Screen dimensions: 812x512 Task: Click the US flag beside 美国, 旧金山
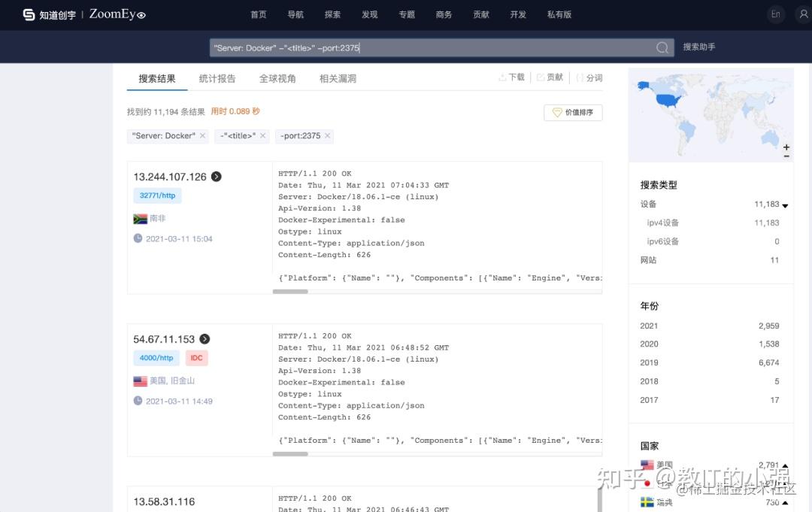pos(140,380)
